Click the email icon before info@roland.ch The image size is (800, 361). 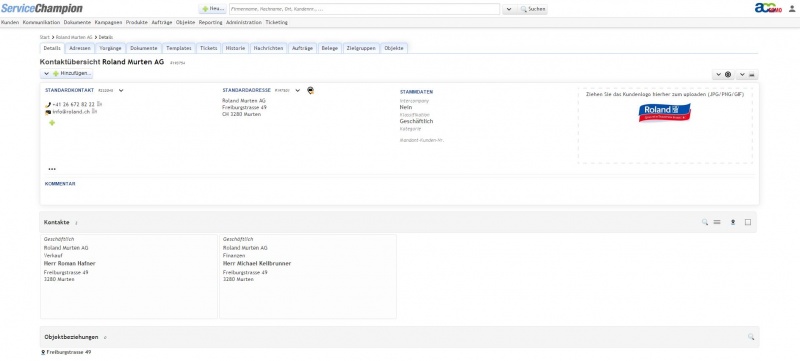[x=48, y=112]
